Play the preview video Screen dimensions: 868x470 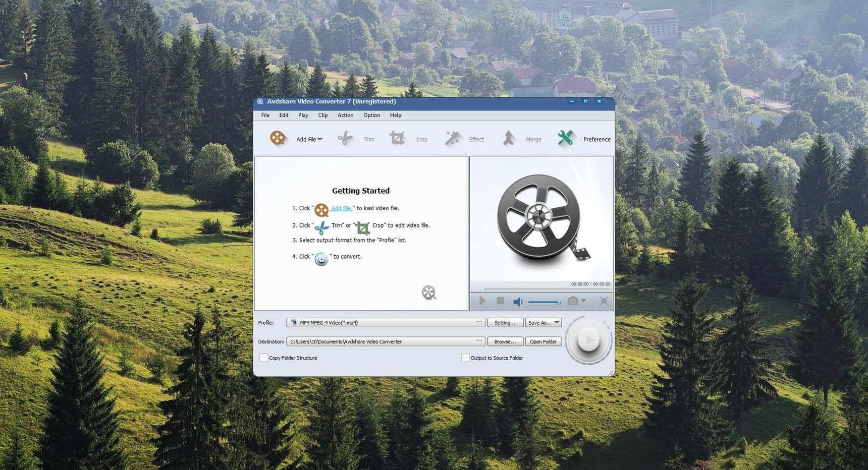tap(482, 301)
